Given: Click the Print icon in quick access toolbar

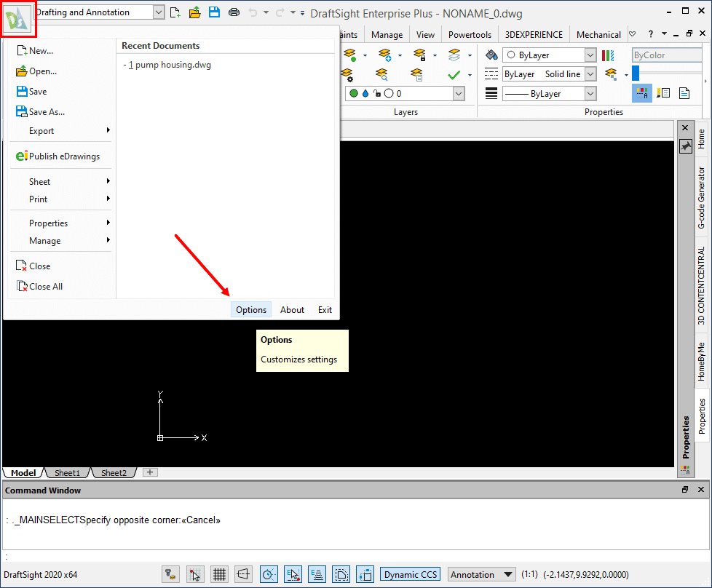Looking at the screenshot, I should pos(234,12).
